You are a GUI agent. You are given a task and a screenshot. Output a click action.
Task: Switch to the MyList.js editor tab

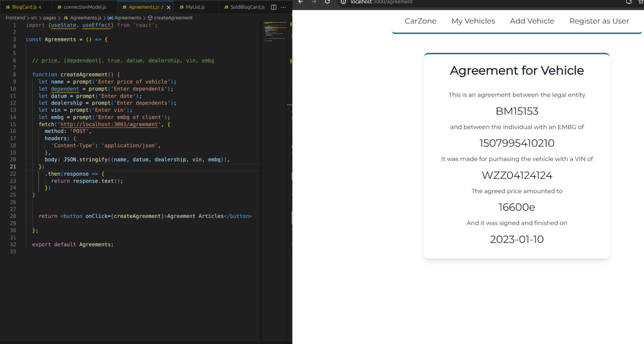(x=191, y=7)
